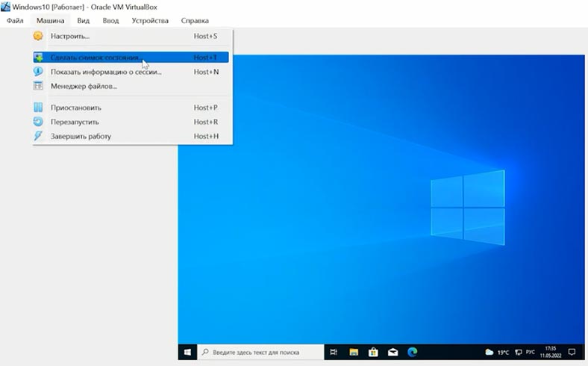Click the guest taskbar search field
The height and width of the screenshot is (366, 588).
(260, 352)
